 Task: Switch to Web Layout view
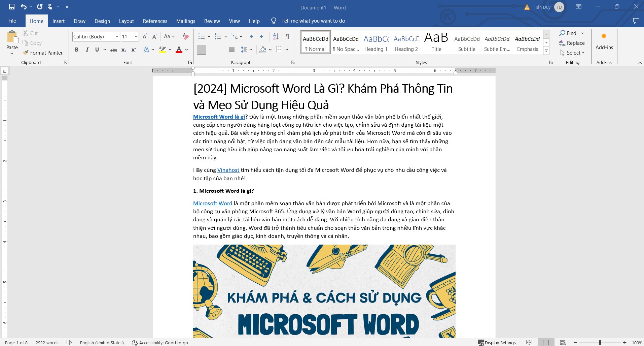coord(563,343)
